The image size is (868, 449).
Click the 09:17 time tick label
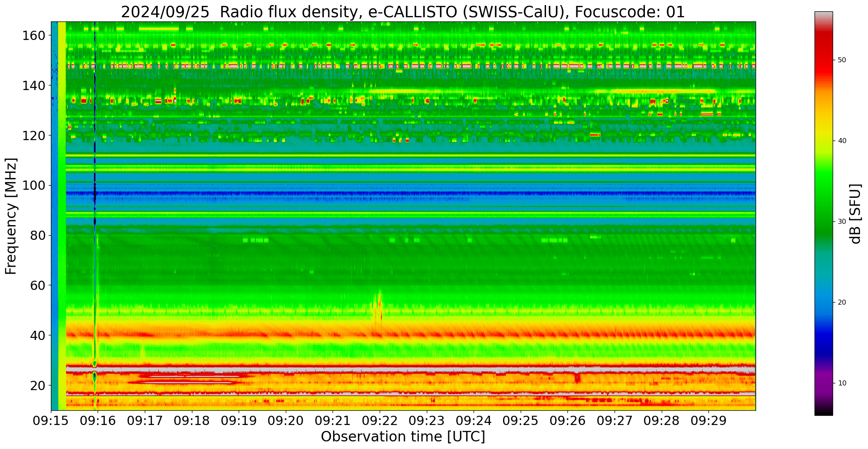145,421
